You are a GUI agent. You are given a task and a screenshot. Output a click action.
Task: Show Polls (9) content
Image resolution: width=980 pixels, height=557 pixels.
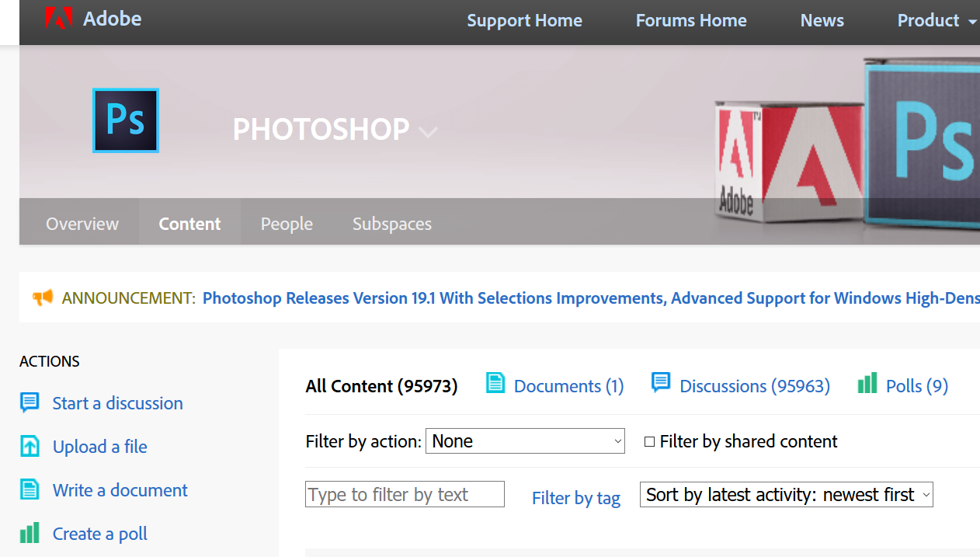point(917,386)
